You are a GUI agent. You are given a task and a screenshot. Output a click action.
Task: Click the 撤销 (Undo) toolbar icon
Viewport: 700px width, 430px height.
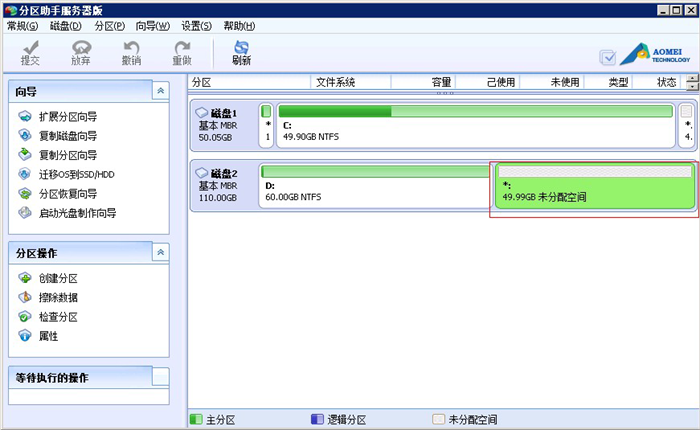pyautogui.click(x=131, y=53)
